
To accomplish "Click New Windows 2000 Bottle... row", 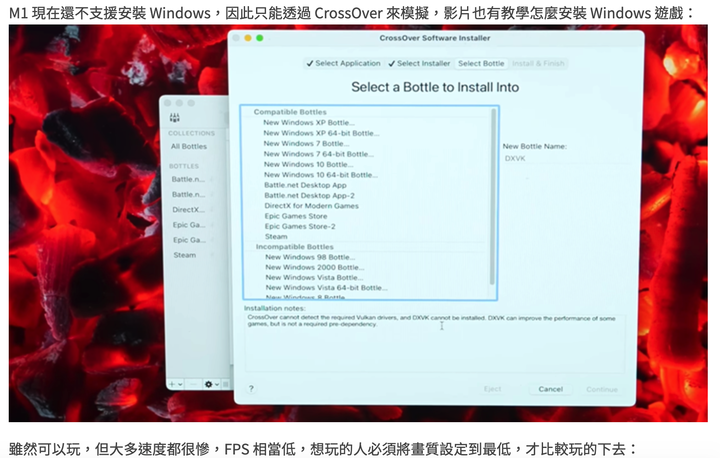I will tap(315, 267).
